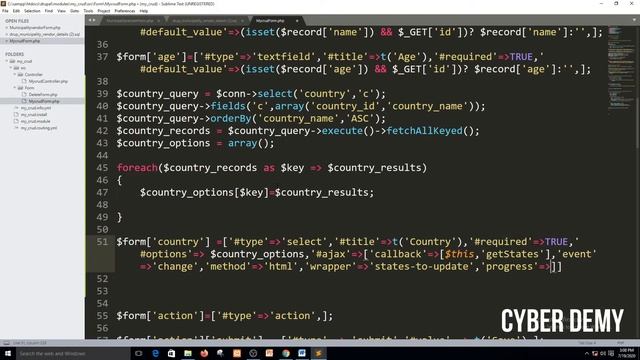Open Microsoft Store from taskbar

click(x=171, y=353)
